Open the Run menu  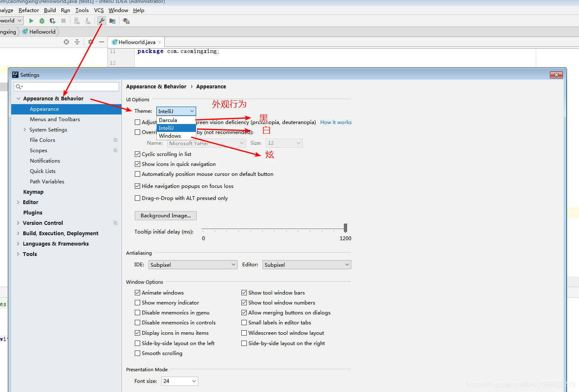tap(66, 10)
